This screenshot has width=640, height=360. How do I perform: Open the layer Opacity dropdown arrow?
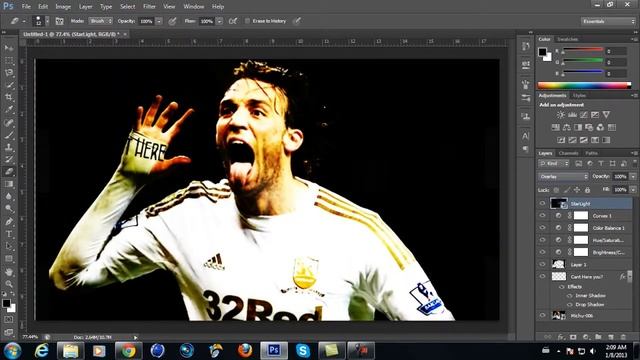point(633,176)
